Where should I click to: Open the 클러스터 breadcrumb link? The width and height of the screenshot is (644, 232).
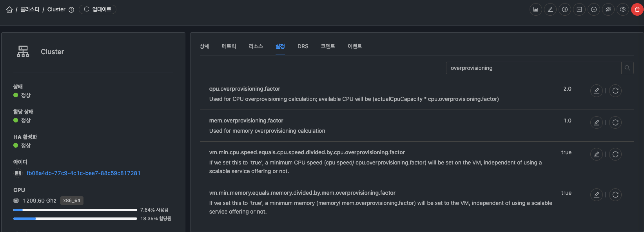point(30,9)
